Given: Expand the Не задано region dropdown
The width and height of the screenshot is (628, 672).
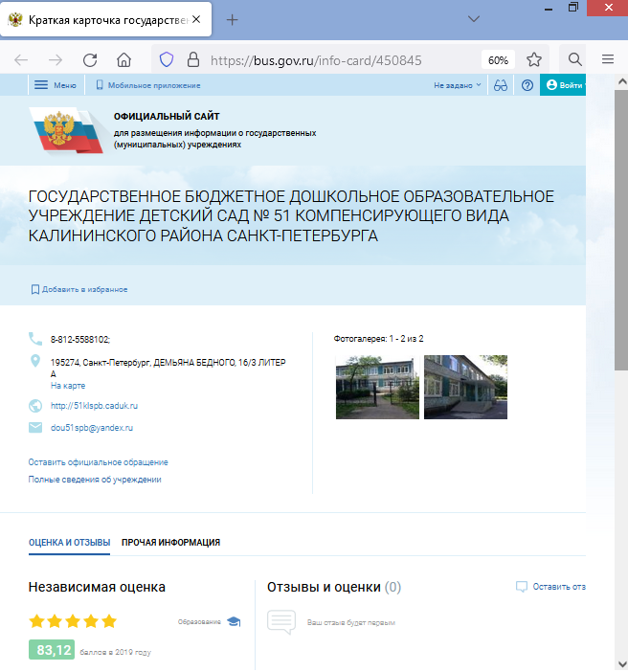Looking at the screenshot, I should point(457,85).
